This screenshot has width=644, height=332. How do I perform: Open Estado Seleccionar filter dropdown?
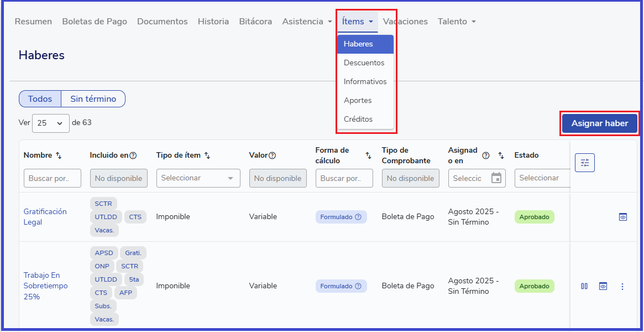[542, 178]
